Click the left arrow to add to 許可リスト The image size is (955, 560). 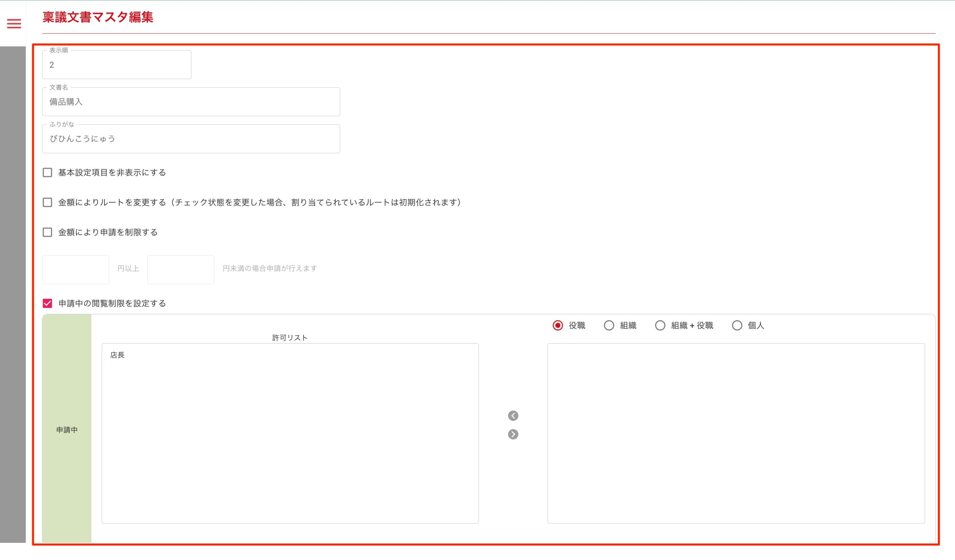(x=513, y=416)
